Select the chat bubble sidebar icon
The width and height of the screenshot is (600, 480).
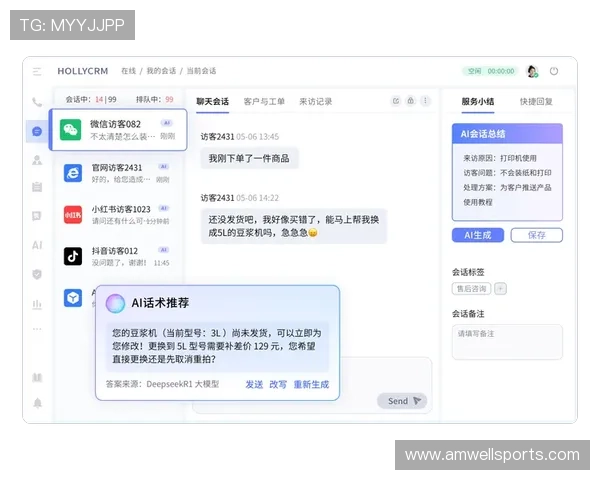click(37, 131)
